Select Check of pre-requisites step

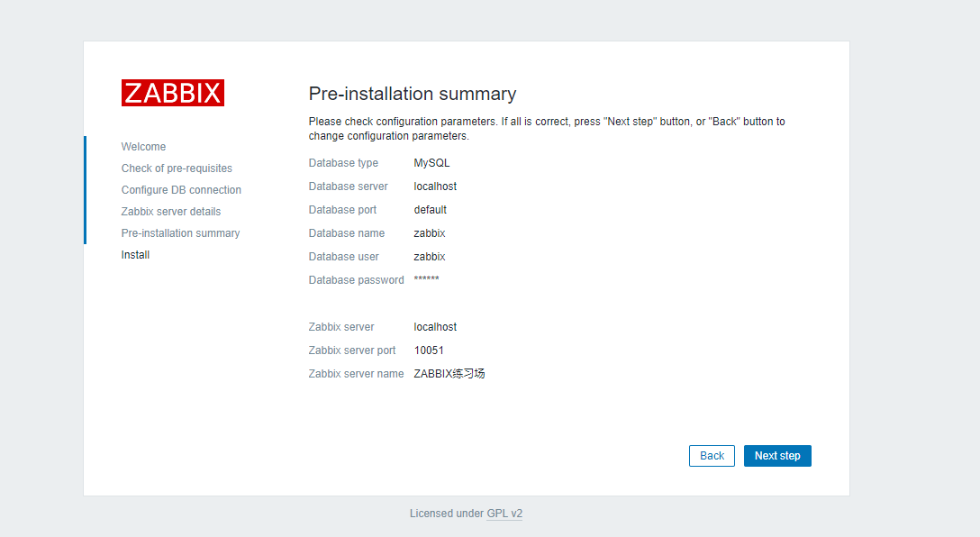[x=177, y=168]
